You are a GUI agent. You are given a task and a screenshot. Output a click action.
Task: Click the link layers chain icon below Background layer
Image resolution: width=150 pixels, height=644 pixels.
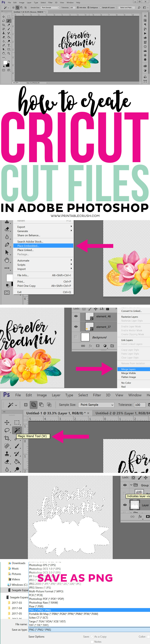[83, 346]
